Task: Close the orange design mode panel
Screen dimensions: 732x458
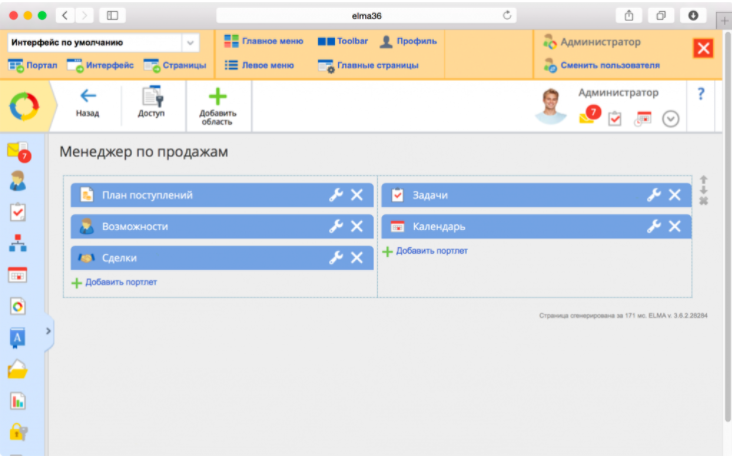Action: (x=703, y=48)
